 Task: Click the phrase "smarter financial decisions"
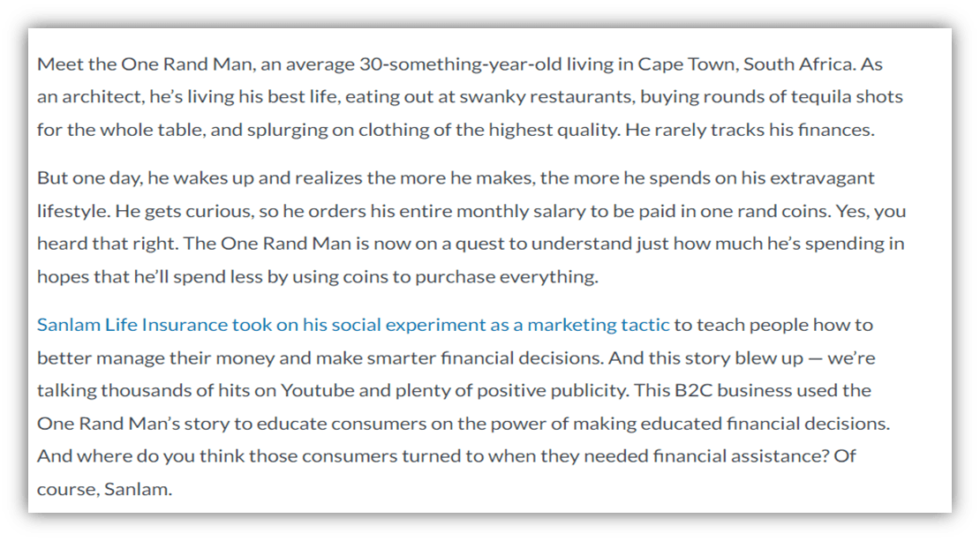coord(465,357)
